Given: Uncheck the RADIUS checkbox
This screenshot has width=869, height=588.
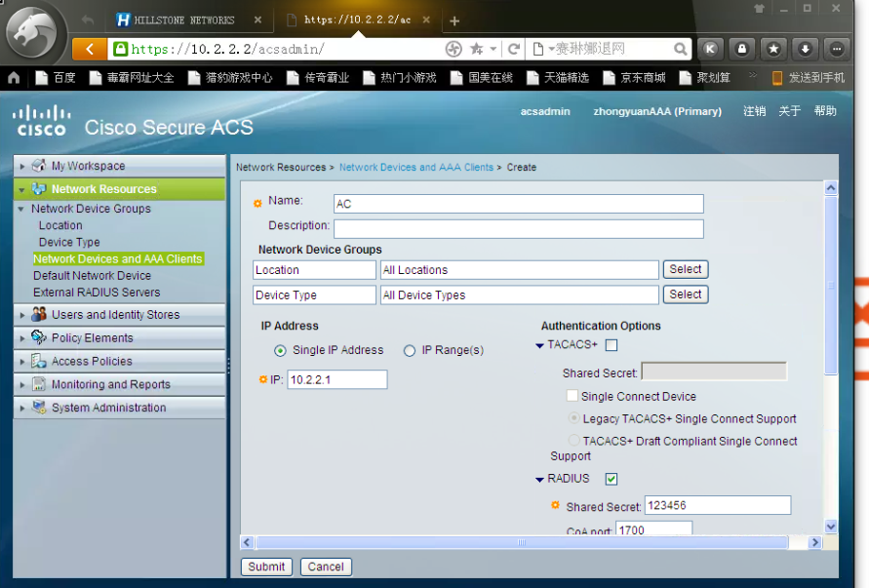Looking at the screenshot, I should coord(612,479).
